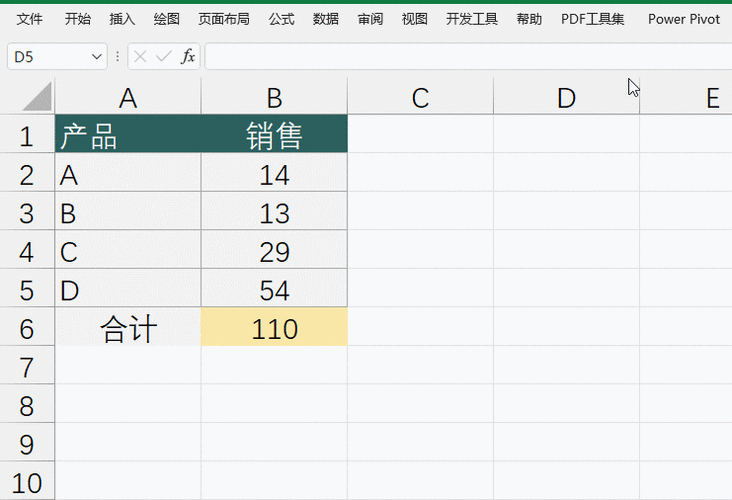Image resolution: width=732 pixels, height=500 pixels.
Task: Click the formula bar cancel X icon
Action: pos(140,57)
